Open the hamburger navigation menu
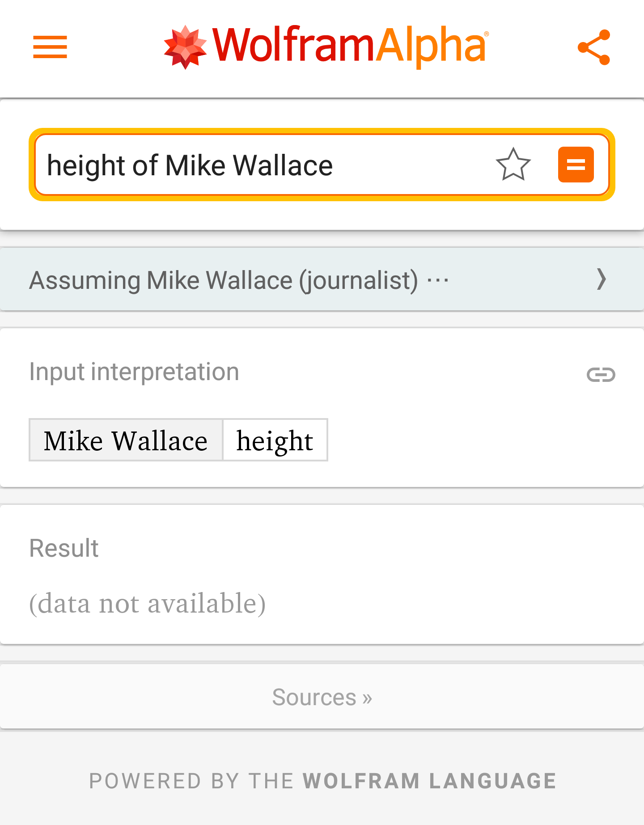Image resolution: width=644 pixels, height=825 pixels. coord(49,48)
